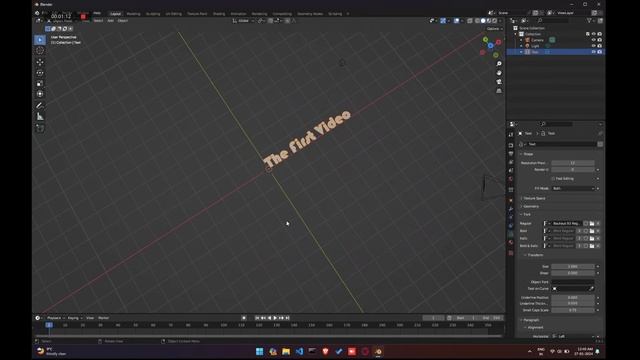The width and height of the screenshot is (640, 360).
Task: Click the viewport pan hand icon
Action: [499, 73]
